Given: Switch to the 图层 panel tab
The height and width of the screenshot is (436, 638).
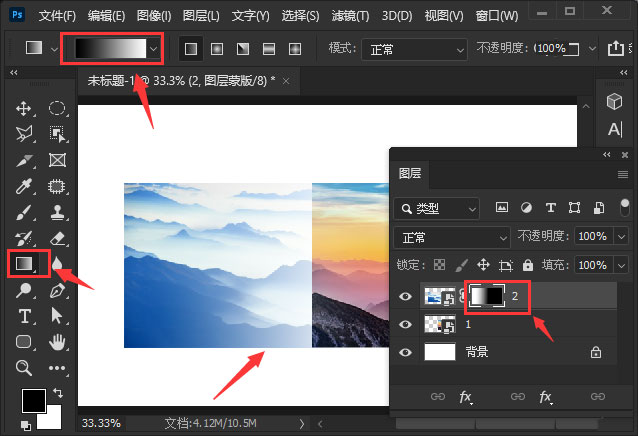Looking at the screenshot, I should 410,174.
